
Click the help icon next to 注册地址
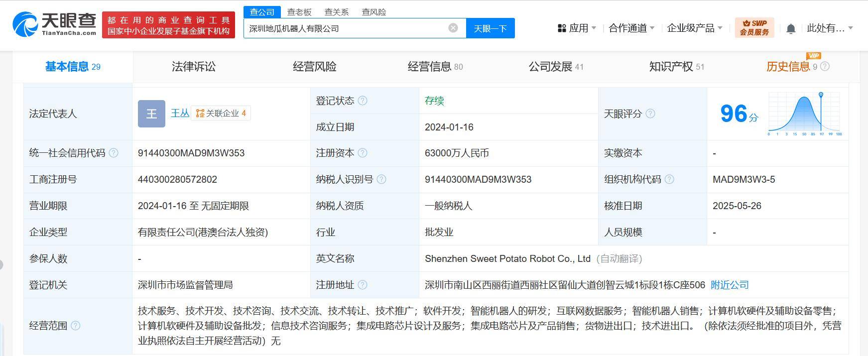[363, 285]
